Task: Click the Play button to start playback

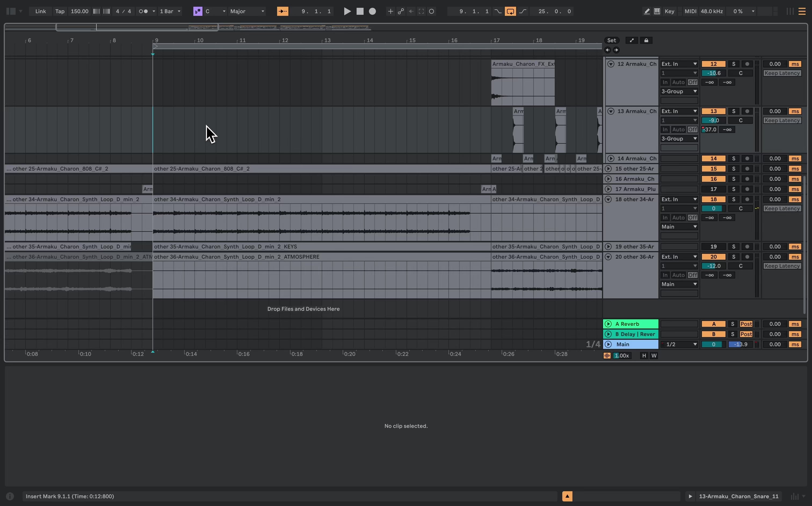Action: coord(347,11)
